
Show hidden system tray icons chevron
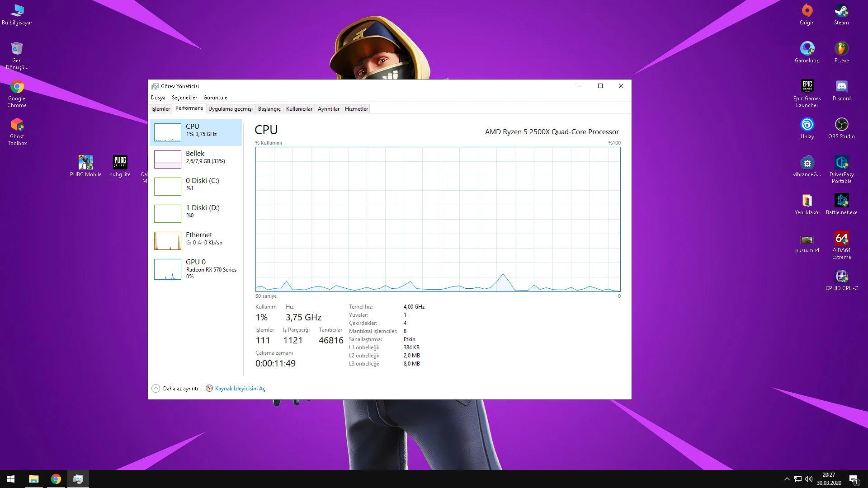point(787,479)
